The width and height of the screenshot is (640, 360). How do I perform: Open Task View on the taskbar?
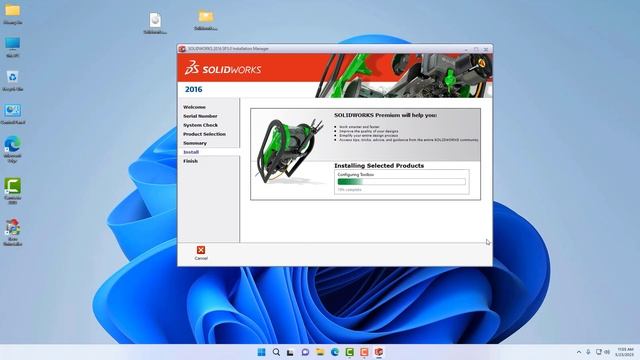(290, 352)
